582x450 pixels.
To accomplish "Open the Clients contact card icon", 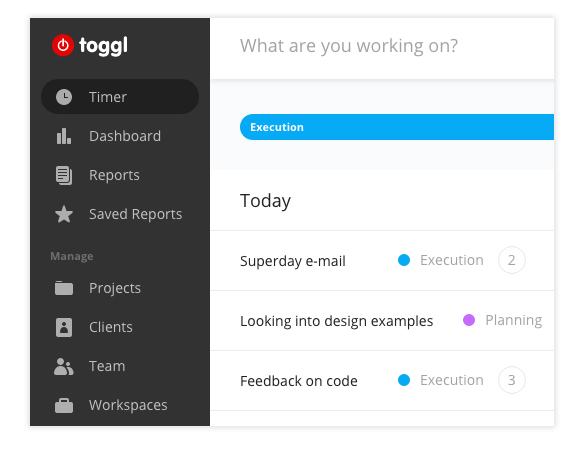I will click(x=64, y=327).
